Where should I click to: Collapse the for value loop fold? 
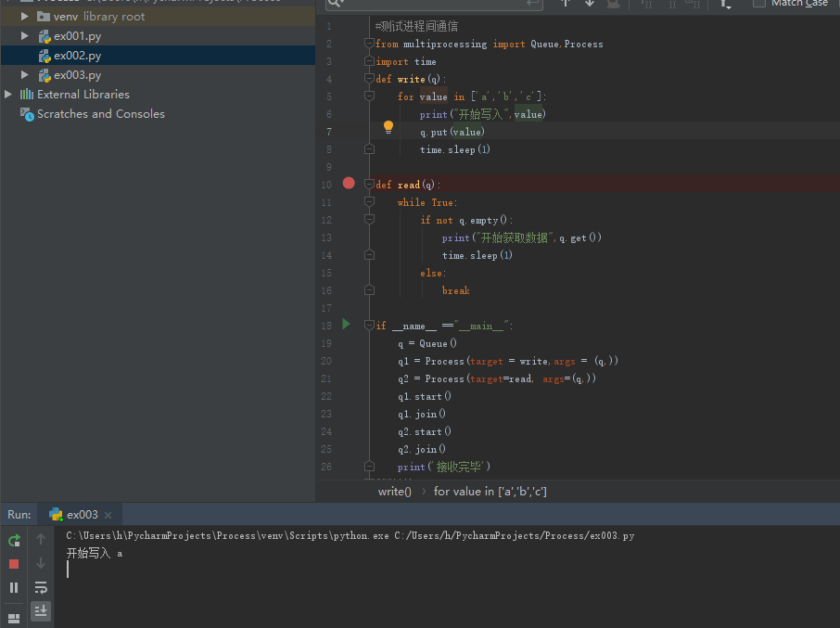[369, 96]
